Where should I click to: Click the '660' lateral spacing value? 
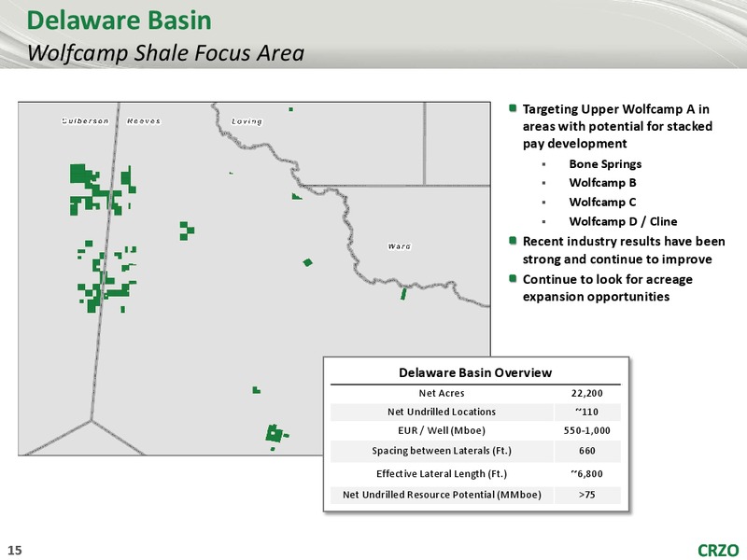coord(587,451)
